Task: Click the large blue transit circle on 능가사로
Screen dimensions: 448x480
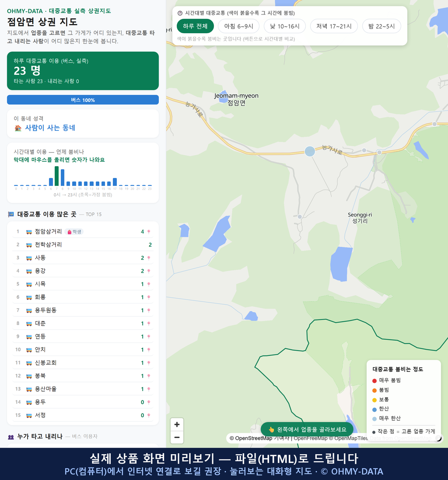Action: 310,151
